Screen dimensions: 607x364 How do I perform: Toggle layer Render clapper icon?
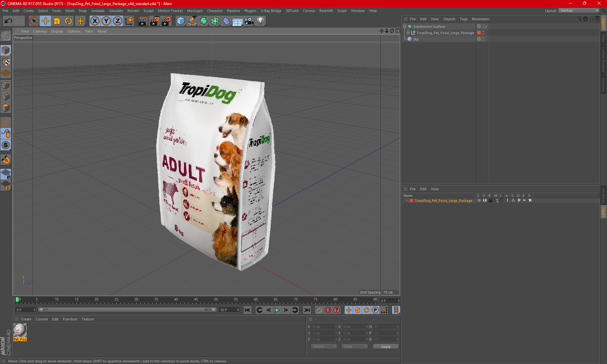(490, 201)
